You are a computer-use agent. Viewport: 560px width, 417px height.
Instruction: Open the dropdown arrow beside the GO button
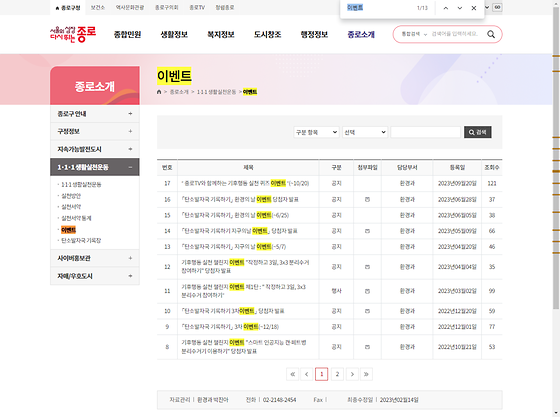click(x=487, y=7)
